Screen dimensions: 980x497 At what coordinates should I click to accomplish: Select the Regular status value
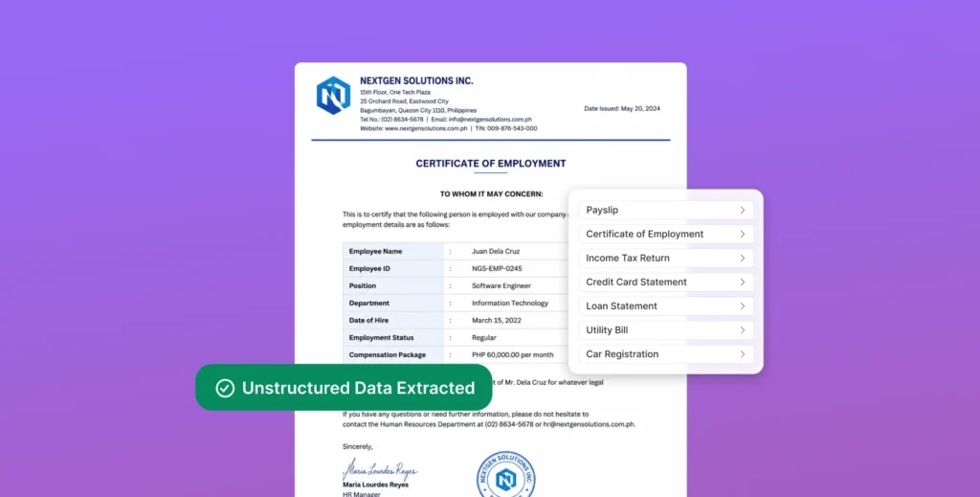click(x=483, y=338)
